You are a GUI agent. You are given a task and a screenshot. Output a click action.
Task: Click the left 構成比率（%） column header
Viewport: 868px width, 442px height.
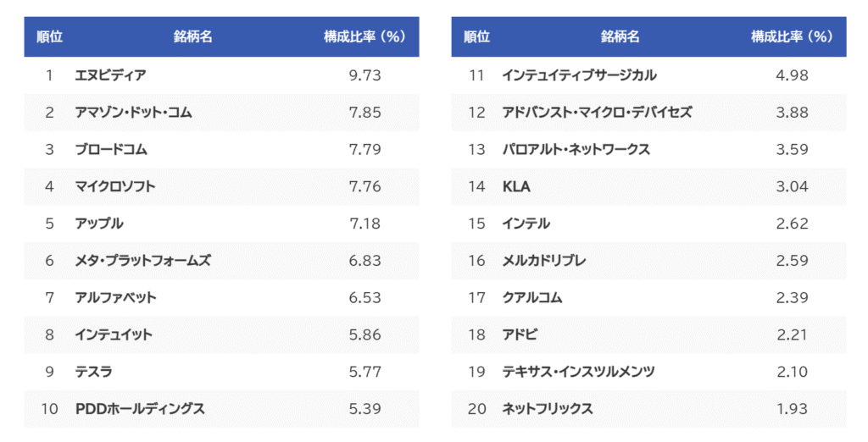pos(364,36)
